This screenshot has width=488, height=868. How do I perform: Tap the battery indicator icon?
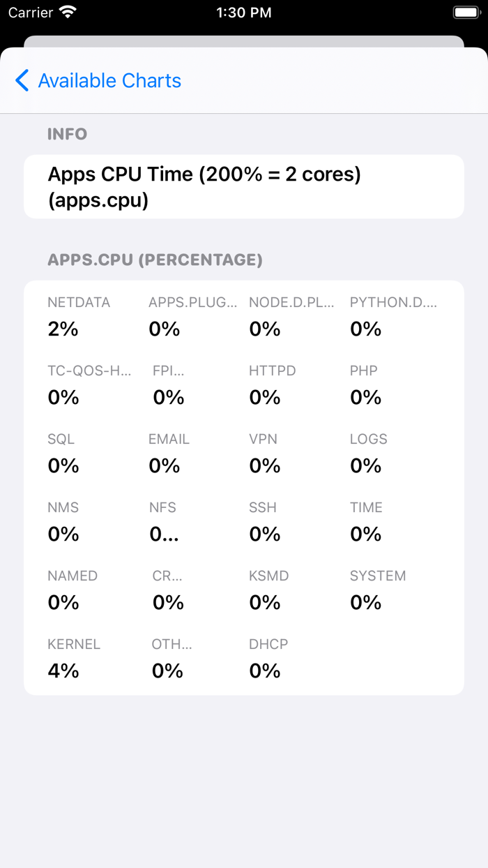[466, 13]
